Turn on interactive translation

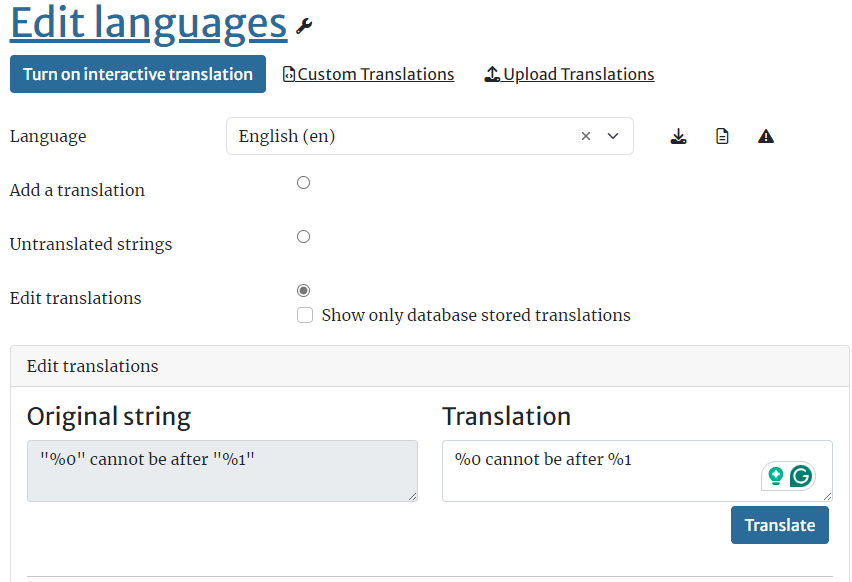tap(138, 74)
